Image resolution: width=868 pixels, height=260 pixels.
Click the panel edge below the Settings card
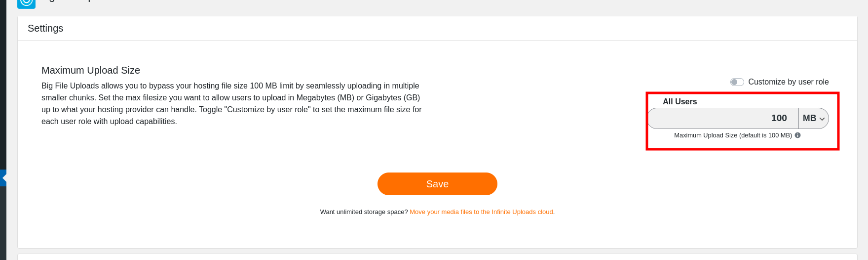tap(437, 257)
